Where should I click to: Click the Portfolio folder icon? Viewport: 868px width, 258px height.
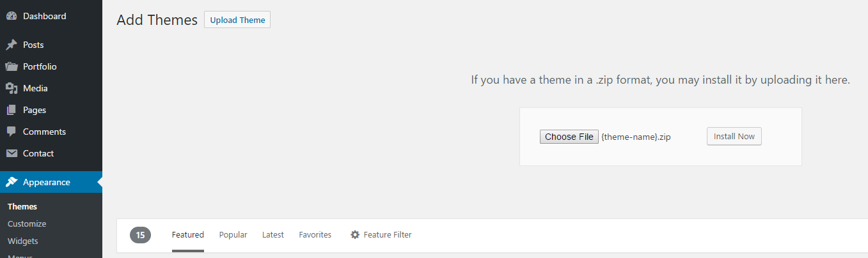point(12,66)
